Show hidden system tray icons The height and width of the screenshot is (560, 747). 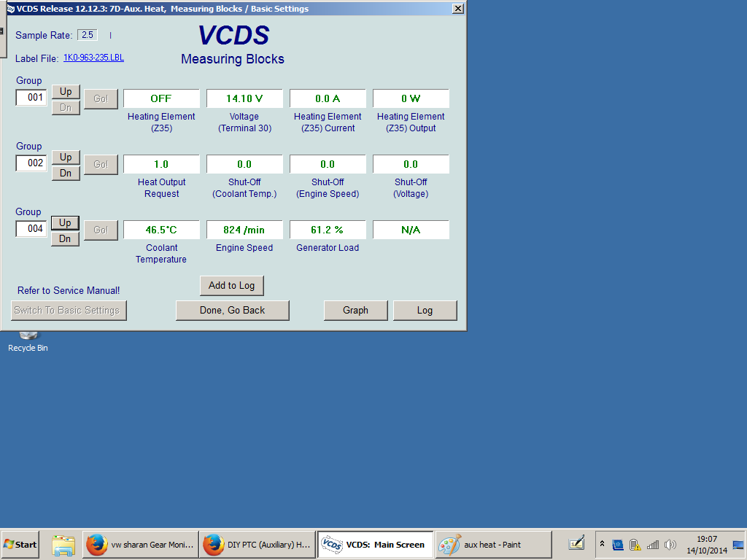[x=602, y=544]
